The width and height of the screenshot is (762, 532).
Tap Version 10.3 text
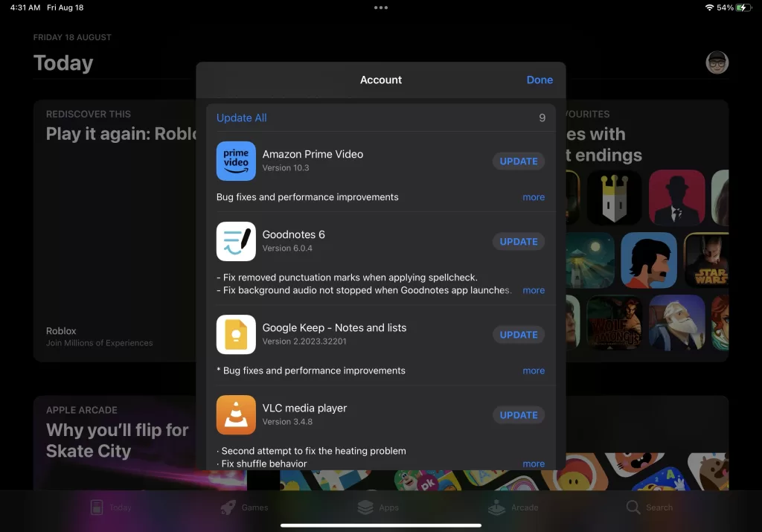coord(286,167)
